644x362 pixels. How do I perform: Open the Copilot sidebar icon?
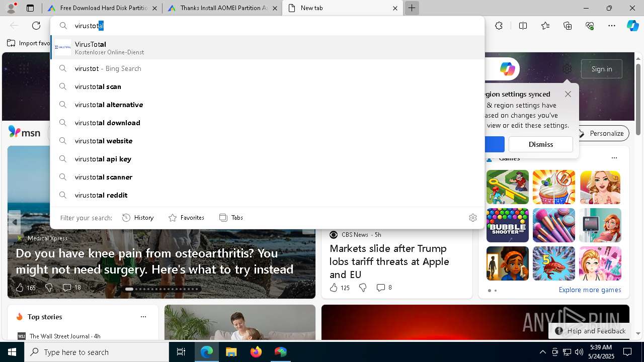pyautogui.click(x=632, y=26)
